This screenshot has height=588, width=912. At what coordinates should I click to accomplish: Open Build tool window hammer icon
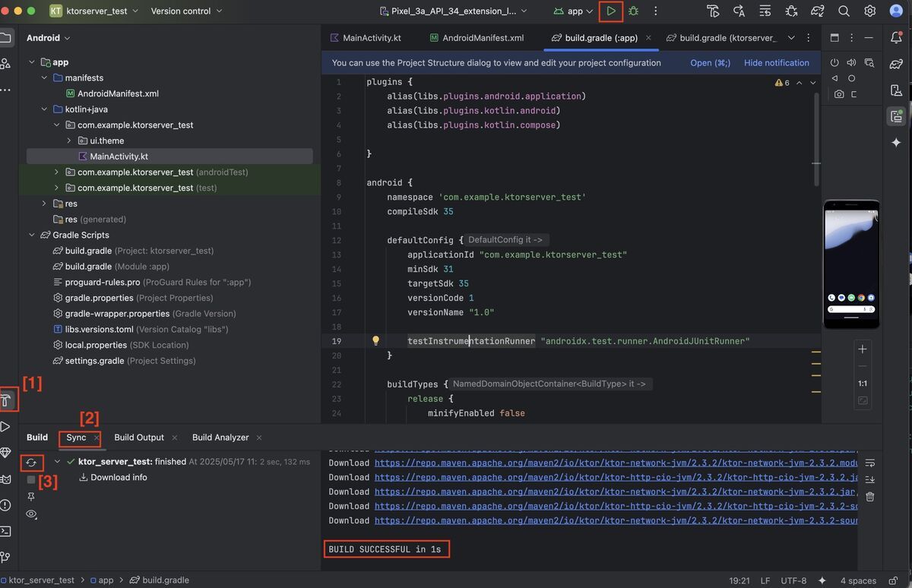[x=6, y=399]
